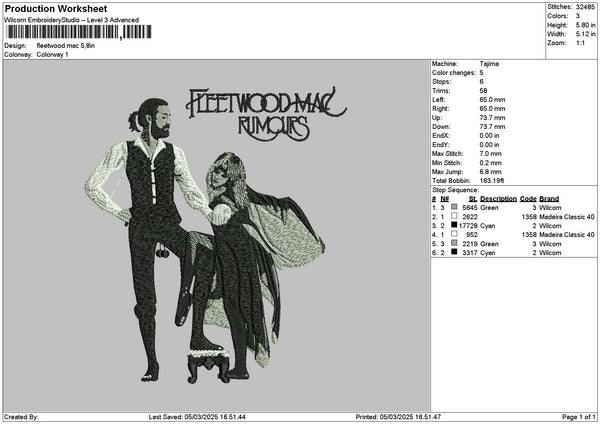Click stitch count '3317' in stop sequence

click(x=470, y=253)
